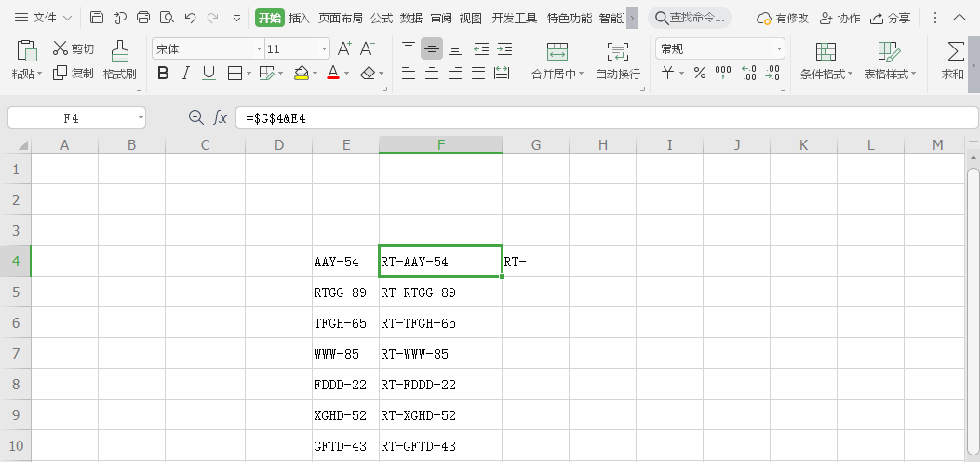Switch to 数据 tab

[411, 18]
